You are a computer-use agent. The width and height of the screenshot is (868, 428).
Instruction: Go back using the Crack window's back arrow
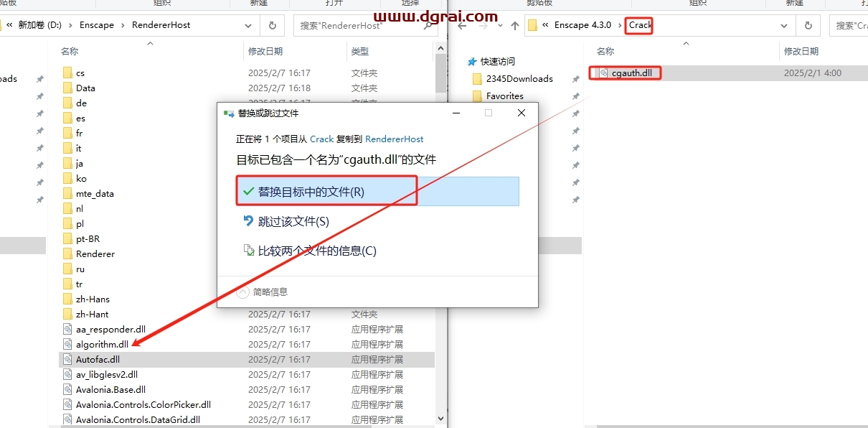click(x=462, y=25)
